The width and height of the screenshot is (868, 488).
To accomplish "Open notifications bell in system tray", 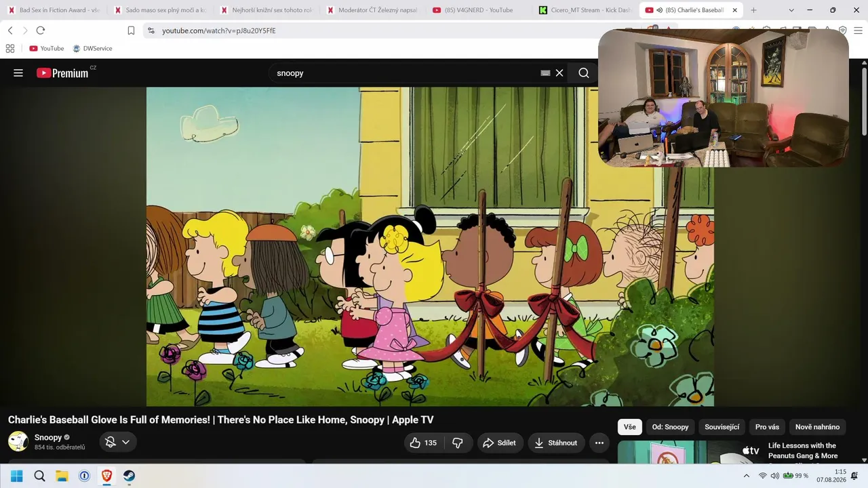I will tap(854, 476).
